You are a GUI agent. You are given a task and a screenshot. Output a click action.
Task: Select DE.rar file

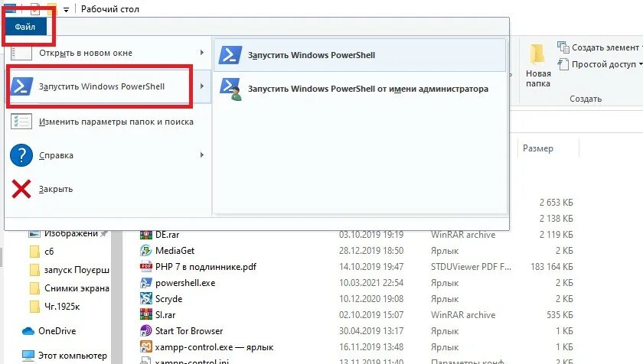(x=167, y=235)
